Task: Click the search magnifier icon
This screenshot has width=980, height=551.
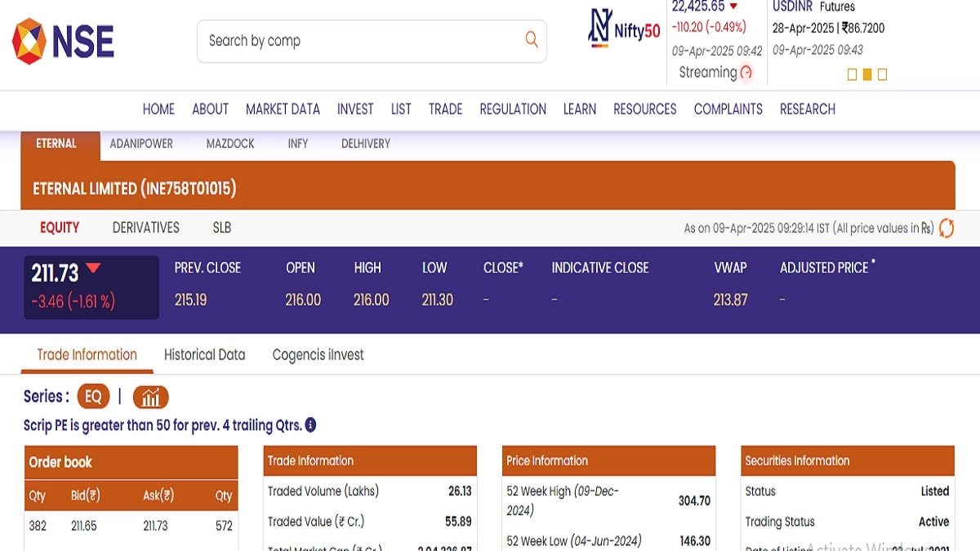Action: [531, 39]
